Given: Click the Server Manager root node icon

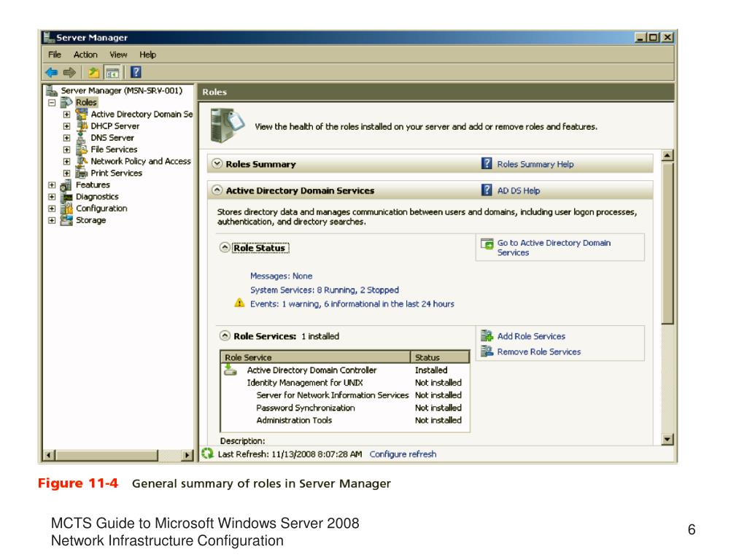Looking at the screenshot, I should [52, 90].
